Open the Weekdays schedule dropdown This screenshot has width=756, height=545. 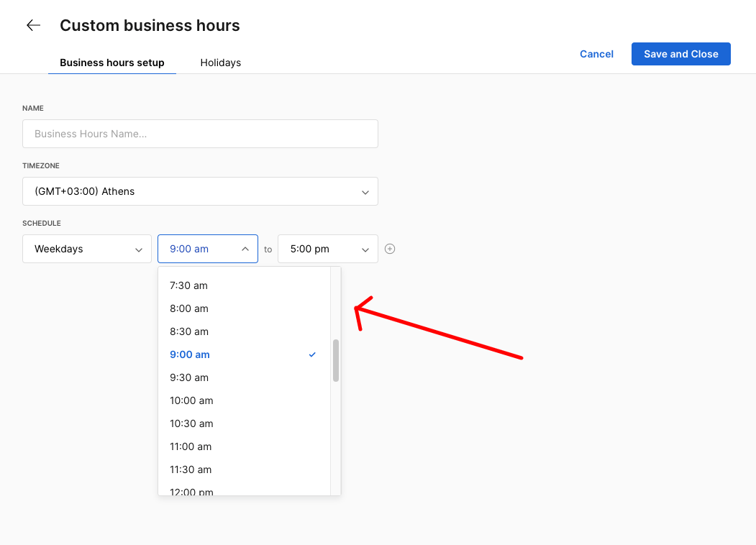87,249
